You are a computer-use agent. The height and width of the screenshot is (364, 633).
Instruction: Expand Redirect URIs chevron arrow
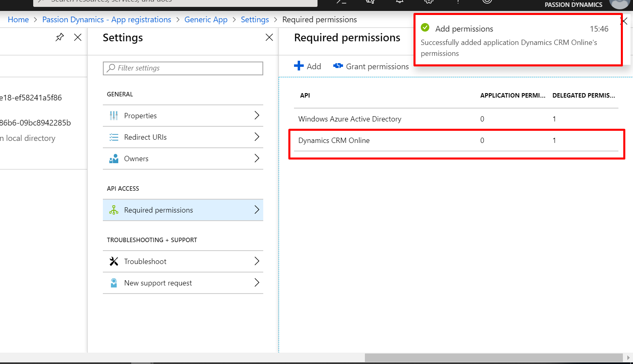pyautogui.click(x=257, y=137)
